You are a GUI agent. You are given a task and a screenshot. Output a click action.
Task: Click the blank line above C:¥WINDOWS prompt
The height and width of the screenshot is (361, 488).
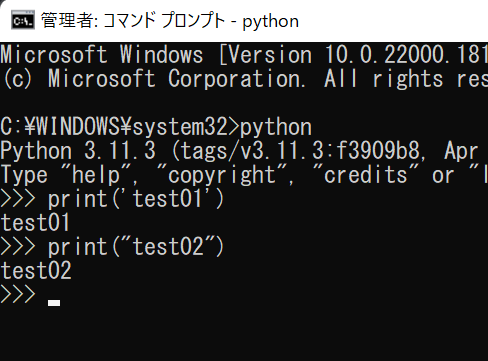coord(244,103)
